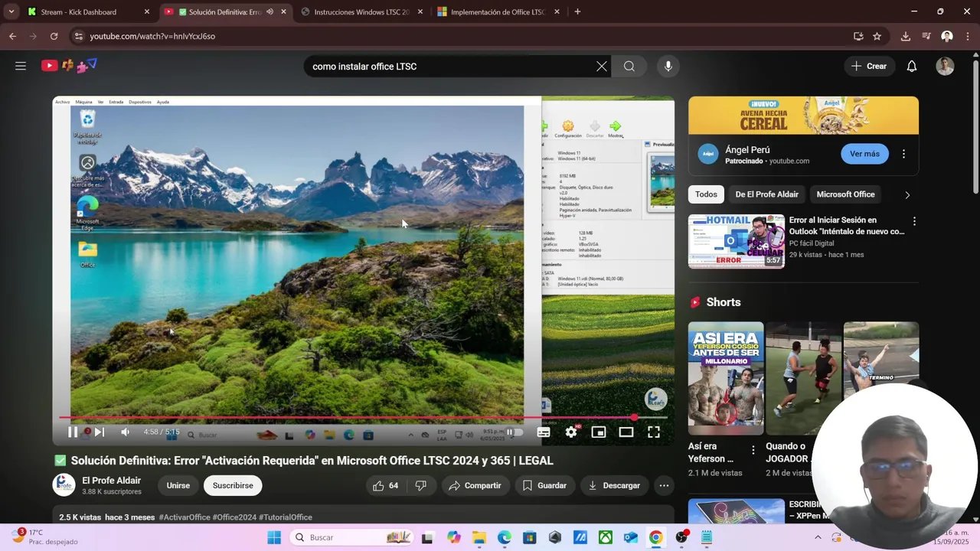Image resolution: width=980 pixels, height=551 pixels.
Task: Select the Microsoft Office chip
Action: (845, 194)
